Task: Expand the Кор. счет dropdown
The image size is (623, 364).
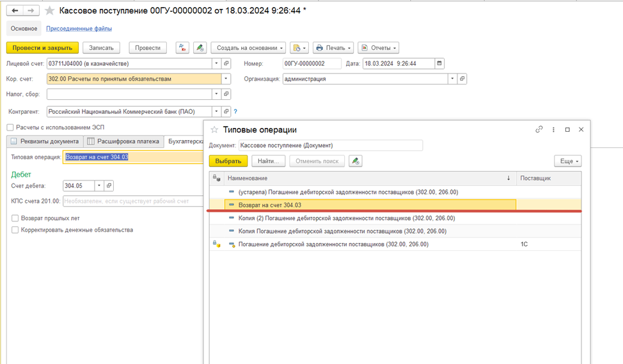Action: pyautogui.click(x=226, y=79)
